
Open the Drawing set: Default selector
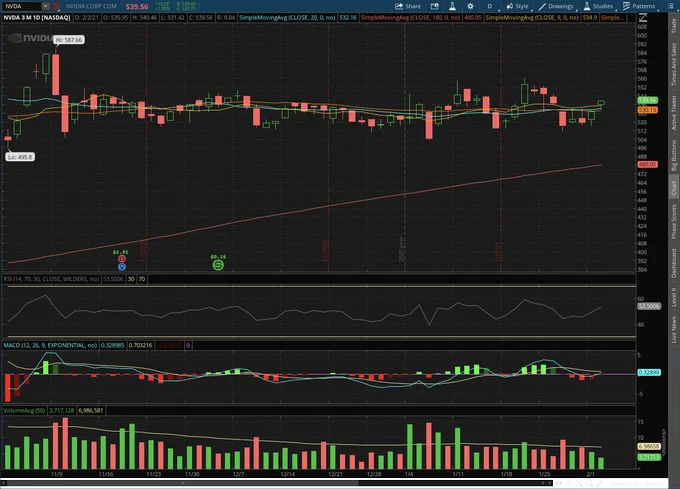point(636,483)
